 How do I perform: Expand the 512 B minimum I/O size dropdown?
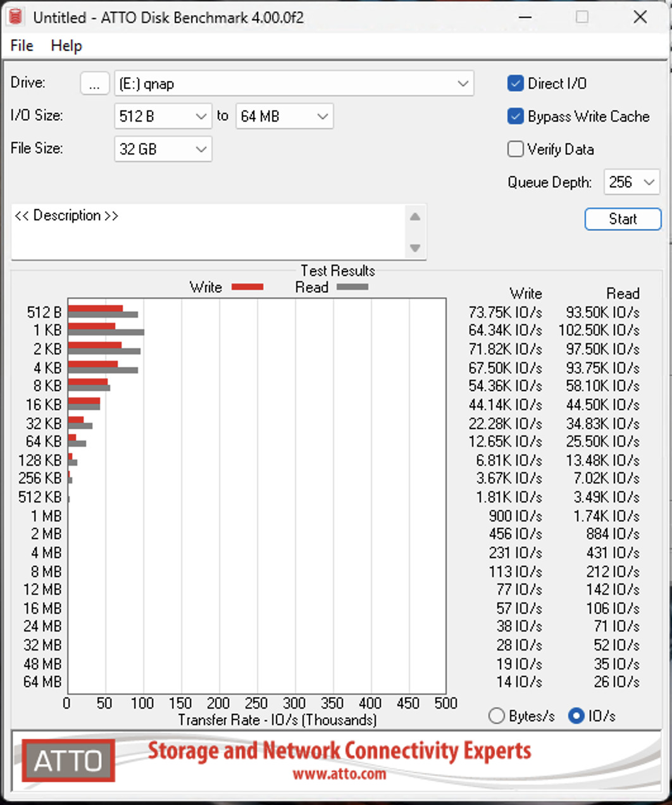click(163, 116)
